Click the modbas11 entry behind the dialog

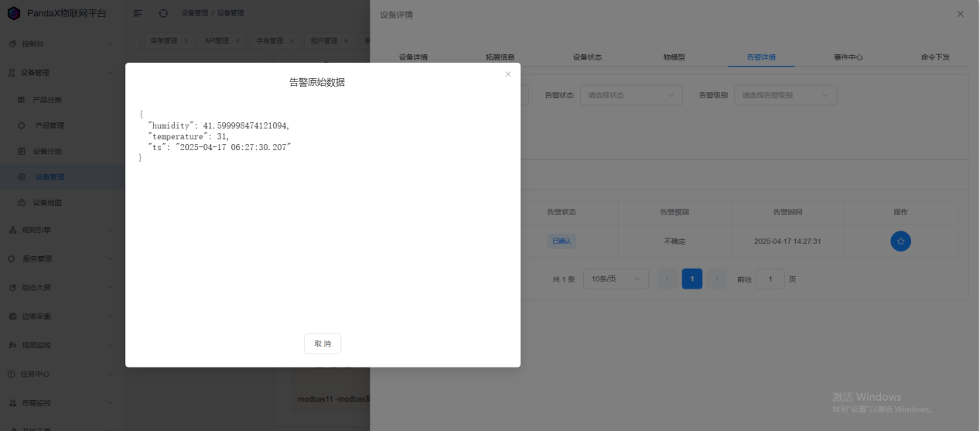point(333,399)
